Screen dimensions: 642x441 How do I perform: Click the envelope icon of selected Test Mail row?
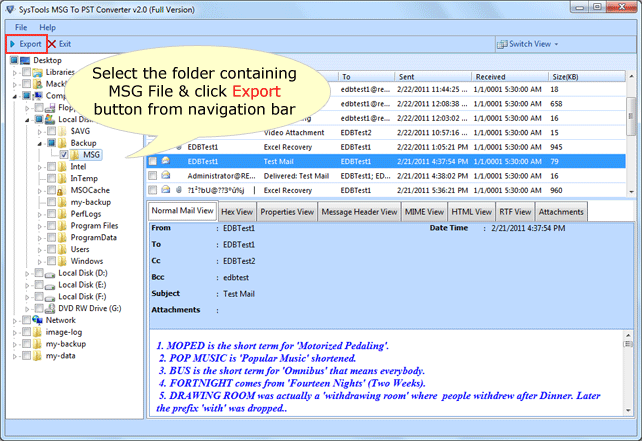click(166, 161)
